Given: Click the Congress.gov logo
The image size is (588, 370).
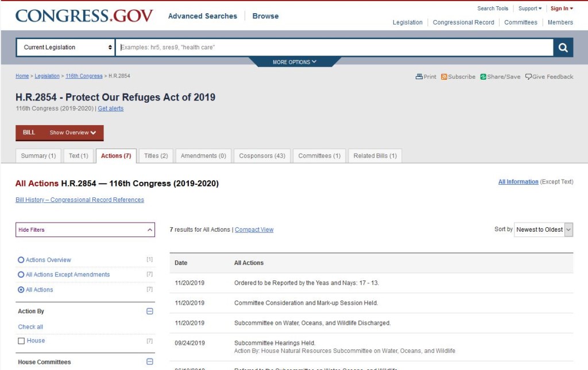Looking at the screenshot, I should click(84, 16).
